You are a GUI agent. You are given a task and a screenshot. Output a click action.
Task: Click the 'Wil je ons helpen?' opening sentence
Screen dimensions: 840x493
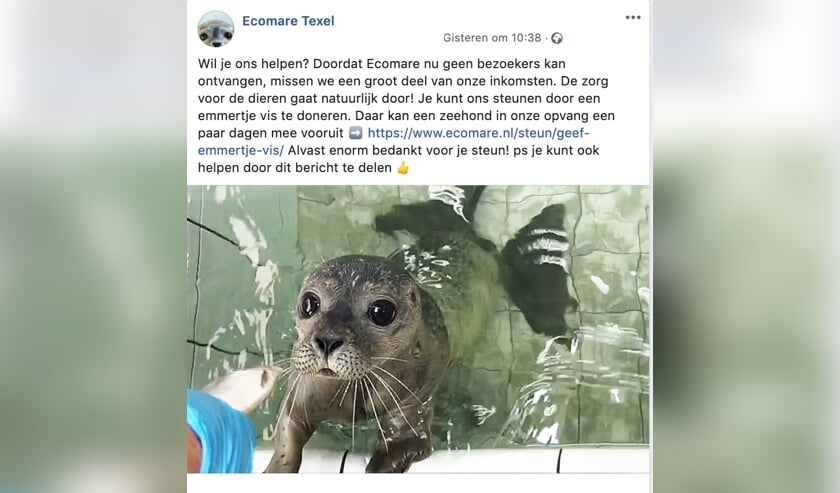click(253, 64)
